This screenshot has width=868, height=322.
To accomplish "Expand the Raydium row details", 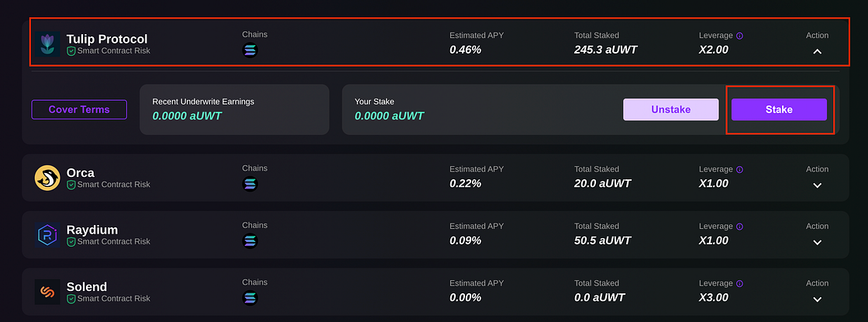I will click(817, 242).
